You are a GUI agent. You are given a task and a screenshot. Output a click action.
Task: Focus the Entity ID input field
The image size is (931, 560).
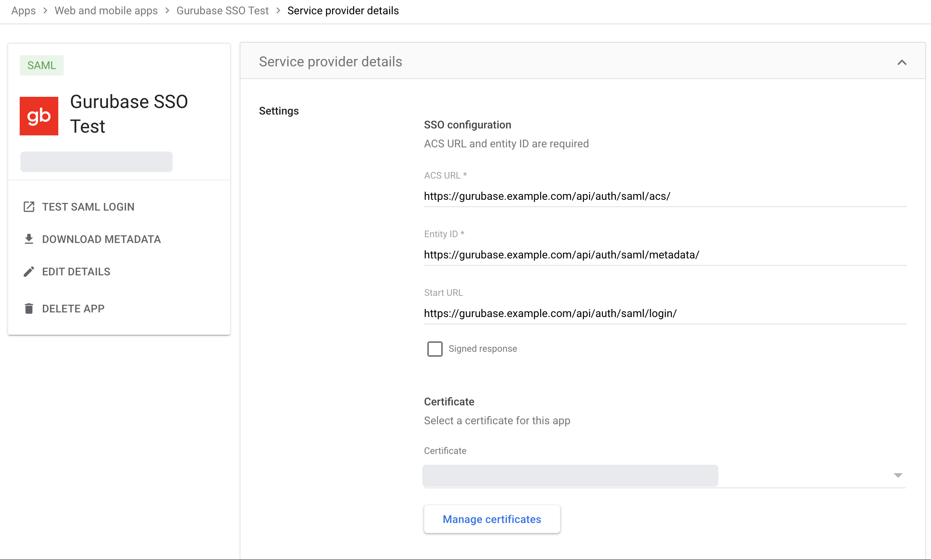665,255
